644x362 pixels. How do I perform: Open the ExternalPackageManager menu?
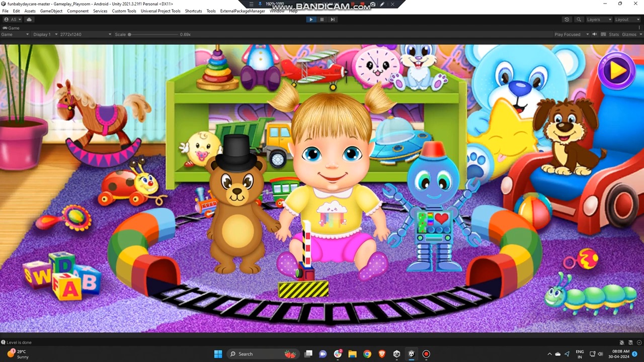click(243, 11)
